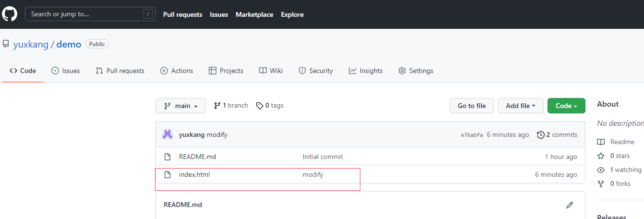Image resolution: width=644 pixels, height=219 pixels.
Task: Click the eye icon beside 1 watching
Action: pos(601,170)
